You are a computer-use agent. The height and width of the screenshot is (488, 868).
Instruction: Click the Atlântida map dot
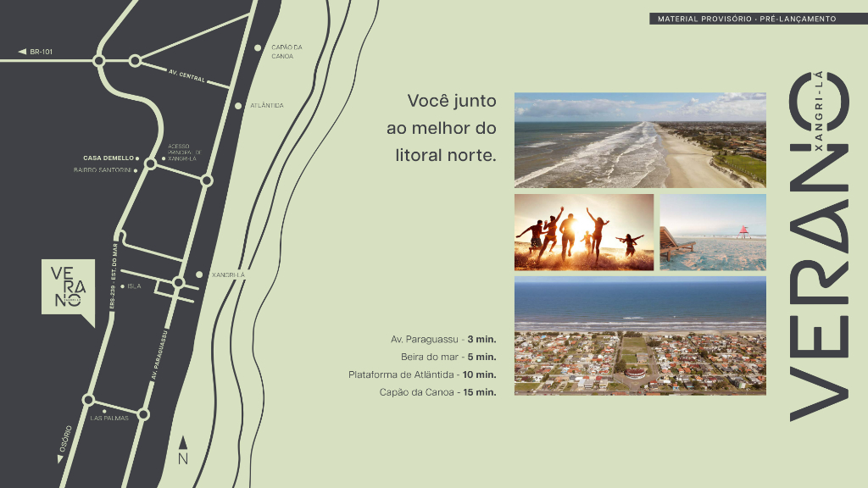pyautogui.click(x=238, y=106)
